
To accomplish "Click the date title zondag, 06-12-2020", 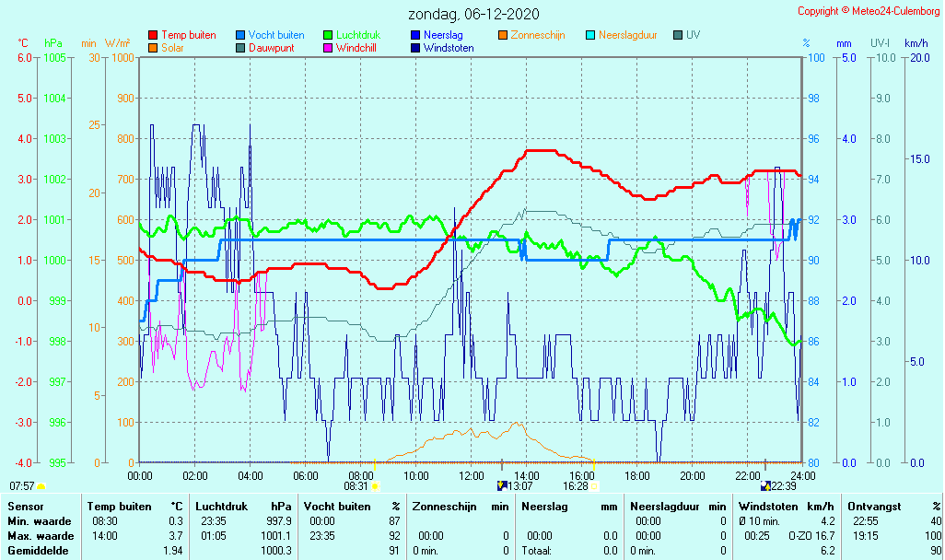I will point(474,14).
